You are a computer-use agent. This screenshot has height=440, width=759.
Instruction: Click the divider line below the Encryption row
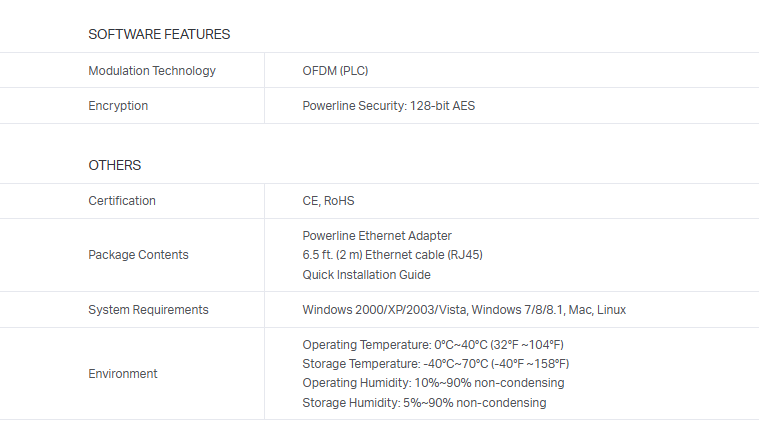[x=379, y=124]
